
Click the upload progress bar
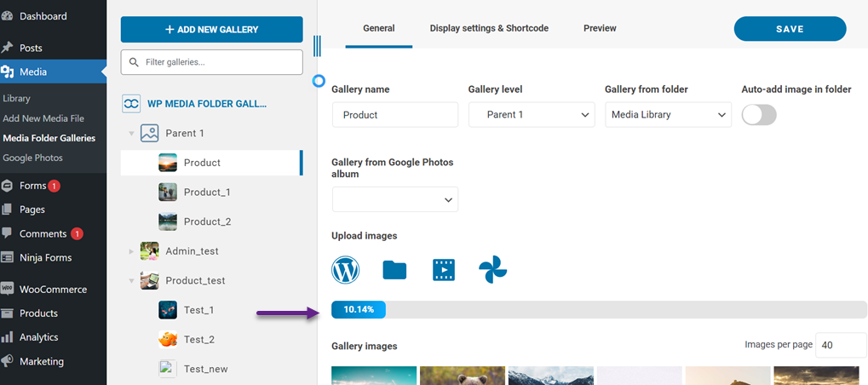click(599, 309)
